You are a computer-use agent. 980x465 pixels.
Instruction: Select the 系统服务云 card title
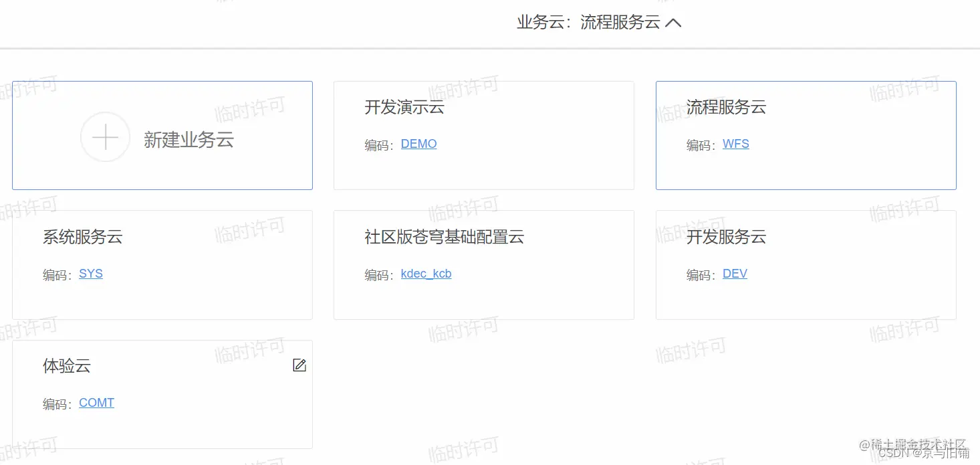83,237
